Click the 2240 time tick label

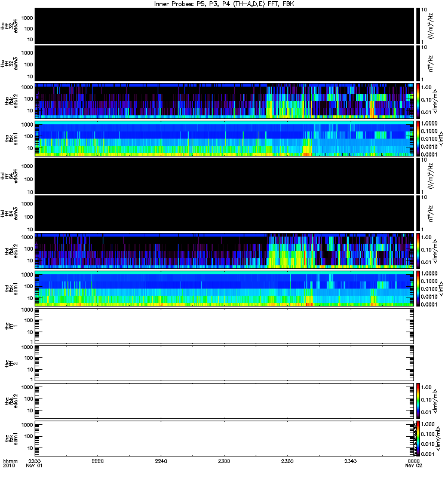pos(161,461)
